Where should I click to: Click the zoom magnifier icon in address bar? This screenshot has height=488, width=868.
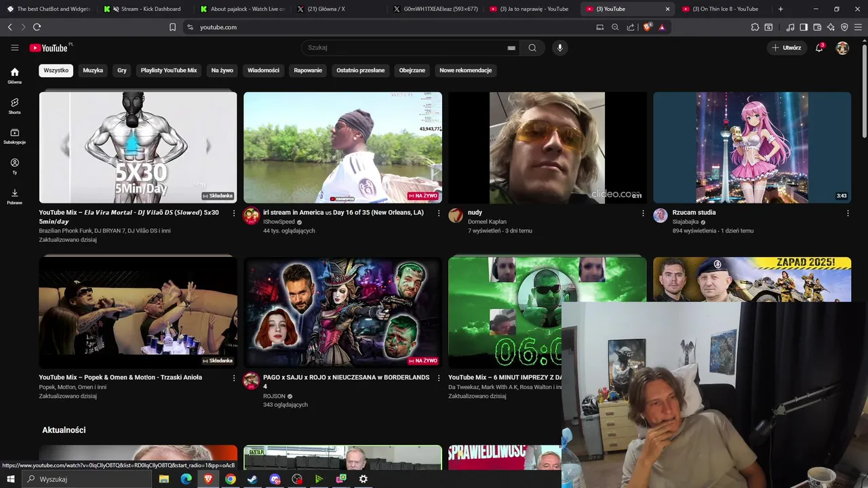pos(615,27)
